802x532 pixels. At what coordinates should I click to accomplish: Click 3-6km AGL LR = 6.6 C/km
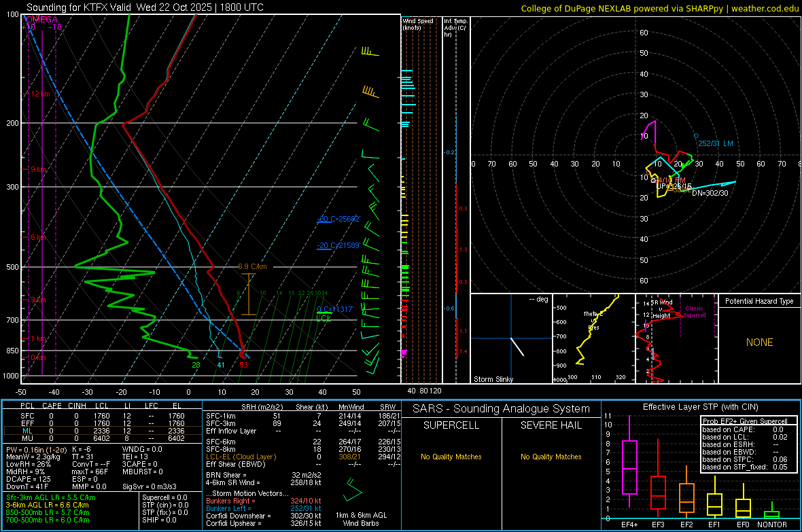point(47,505)
